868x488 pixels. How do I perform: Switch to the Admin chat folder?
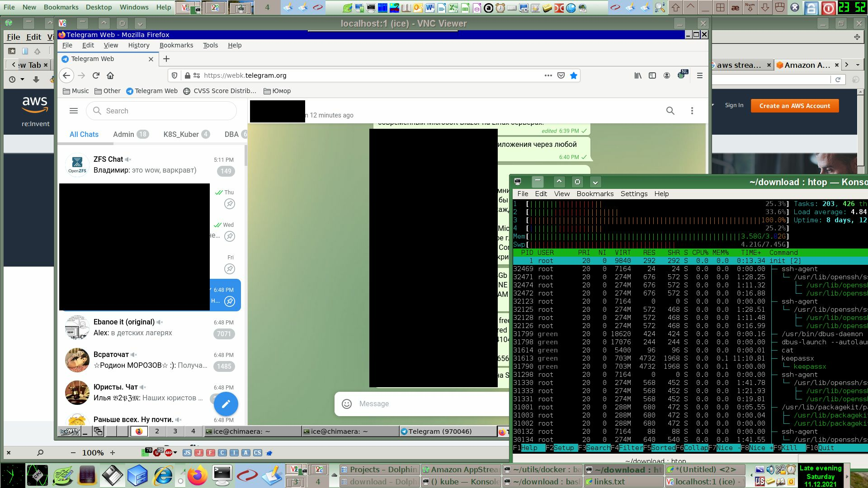(131, 134)
